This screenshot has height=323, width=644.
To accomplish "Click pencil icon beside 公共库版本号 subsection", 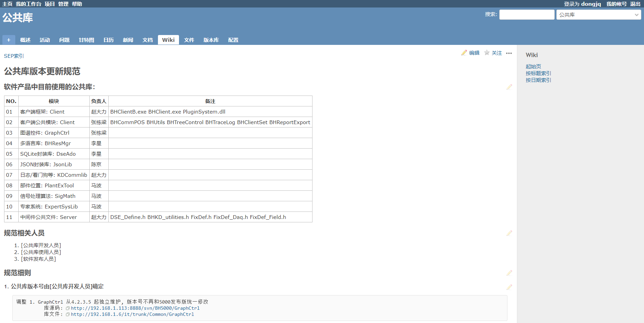I will [509, 287].
